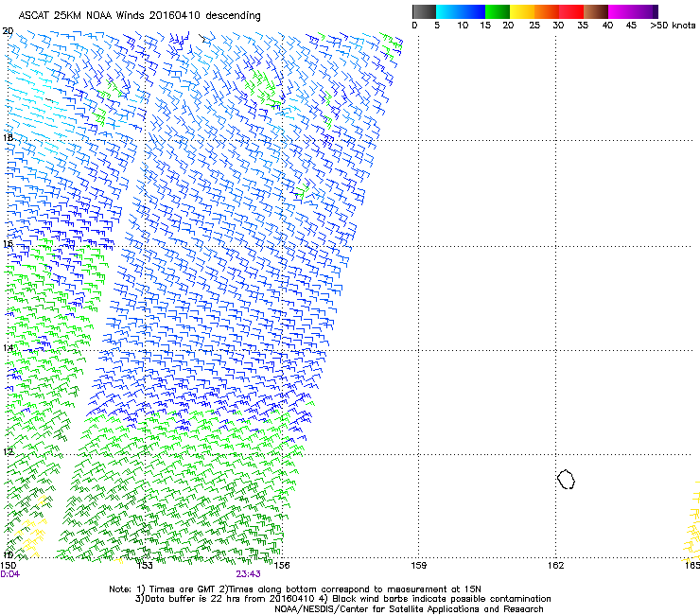Click the green 15-20 knots color band
The image size is (700, 615).
coord(498,11)
